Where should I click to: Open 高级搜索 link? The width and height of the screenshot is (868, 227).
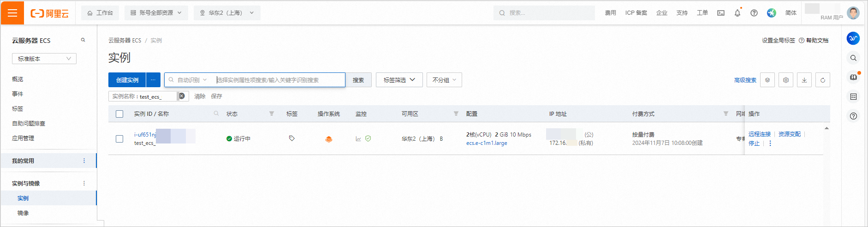[745, 80]
